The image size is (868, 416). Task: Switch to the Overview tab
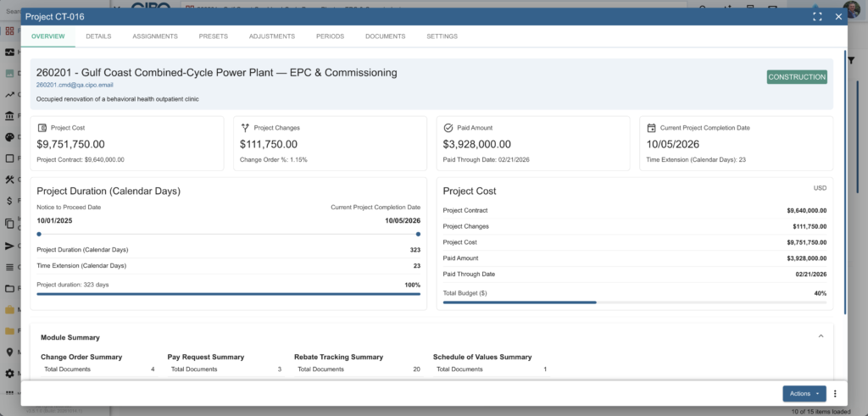pos(48,36)
